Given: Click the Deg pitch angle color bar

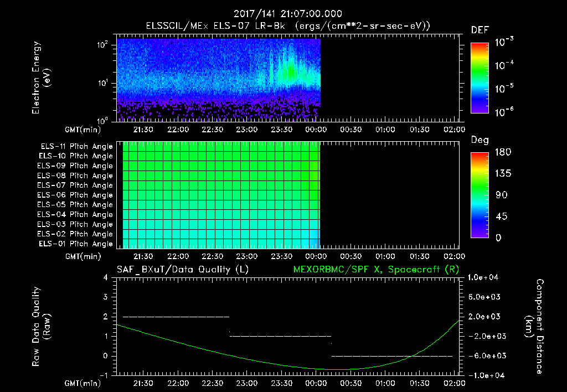Looking at the screenshot, I should tap(480, 195).
